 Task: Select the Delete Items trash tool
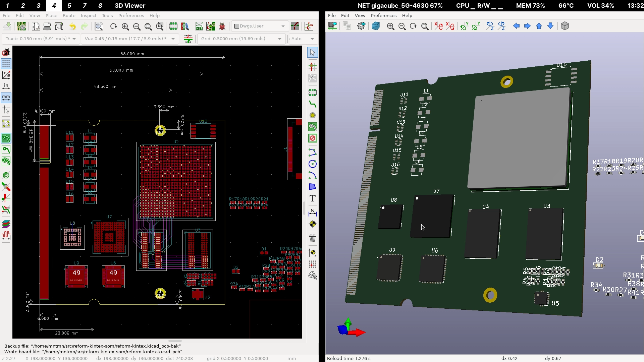[x=313, y=239]
